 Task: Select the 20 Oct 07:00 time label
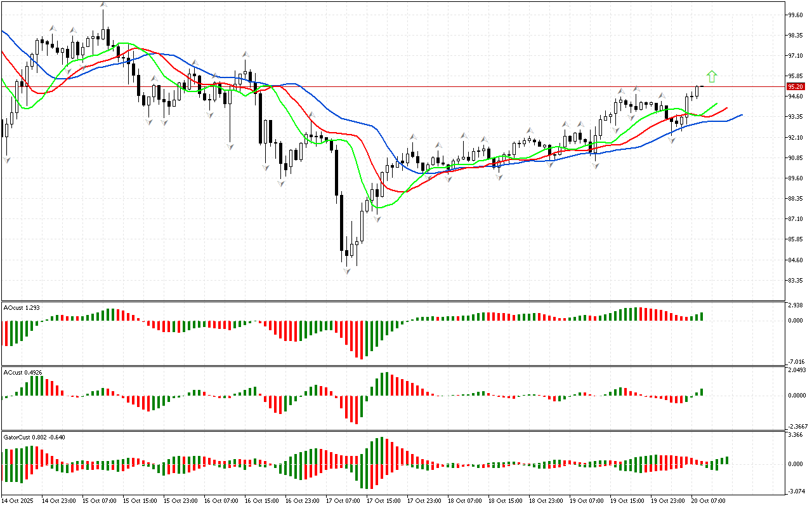710,501
